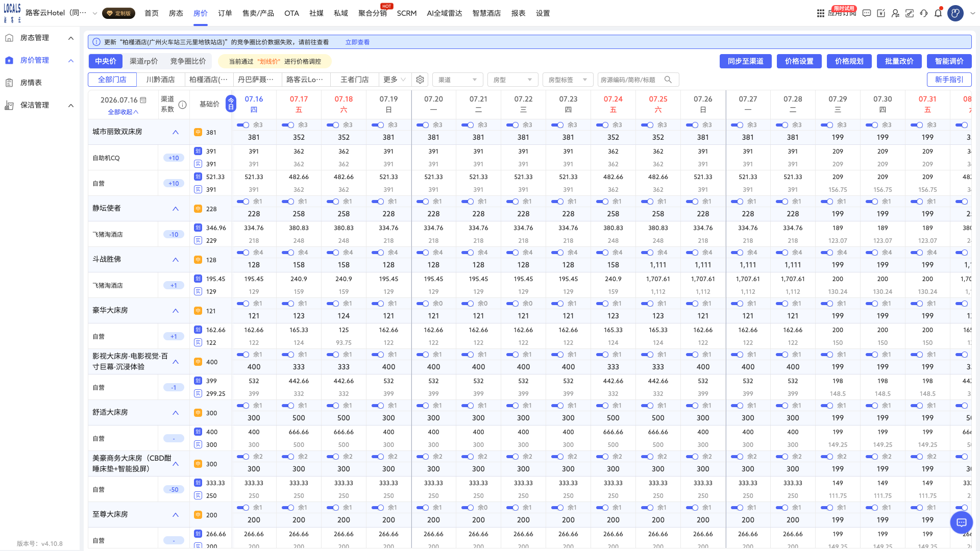The height and width of the screenshot is (551, 980).
Task: Switch to the 渠道rp价 tab
Action: pyautogui.click(x=143, y=61)
